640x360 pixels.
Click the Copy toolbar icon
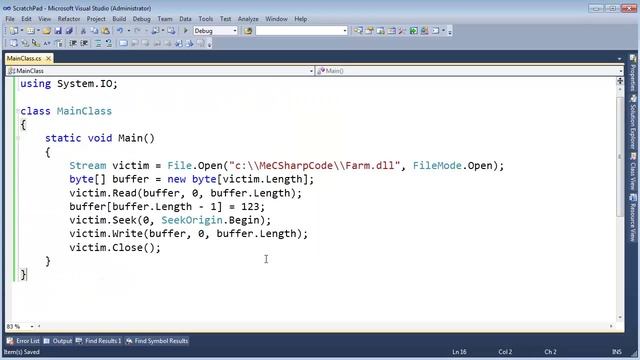coord(94,31)
